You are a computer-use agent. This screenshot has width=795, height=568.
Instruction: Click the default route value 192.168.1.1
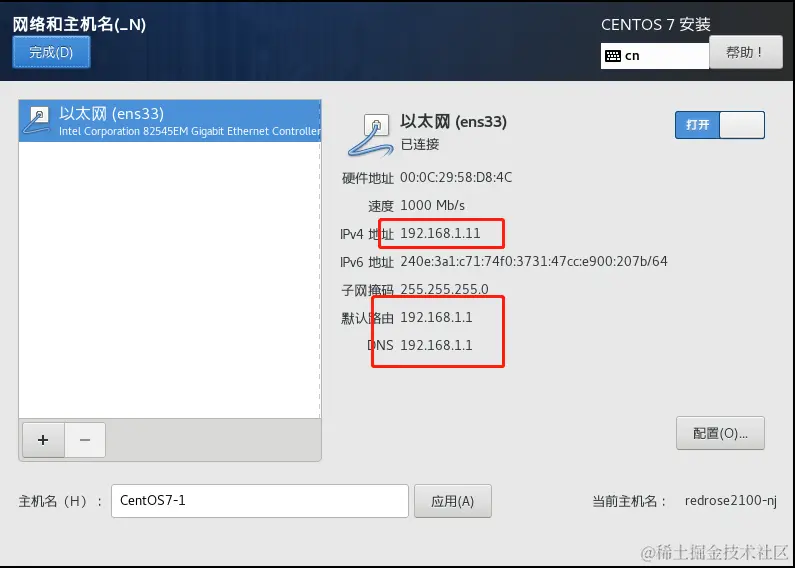[x=436, y=317]
